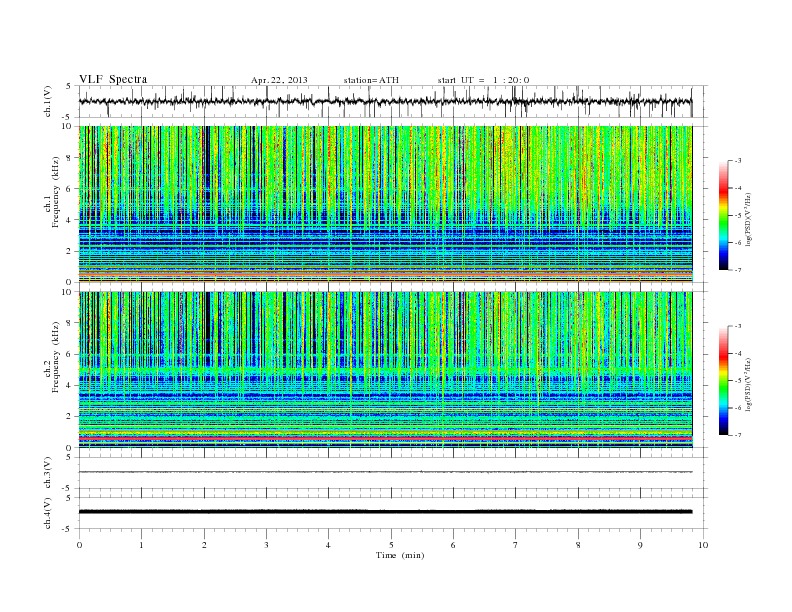Click the "-3" tick on the ch.1 color bar
The width and height of the screenshot is (792, 612).
(x=738, y=161)
